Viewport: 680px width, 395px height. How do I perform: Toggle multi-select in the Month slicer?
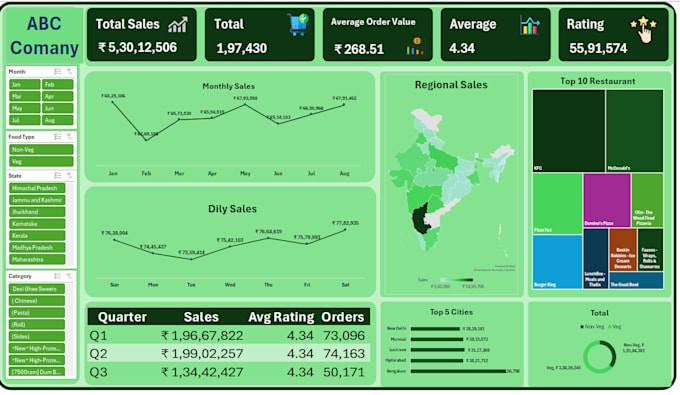58,71
